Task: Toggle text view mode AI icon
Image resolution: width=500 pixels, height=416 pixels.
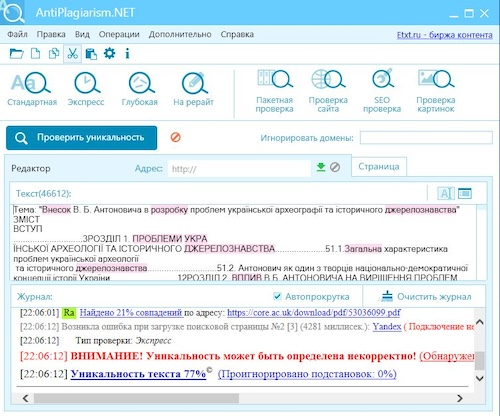Action: 445,193
